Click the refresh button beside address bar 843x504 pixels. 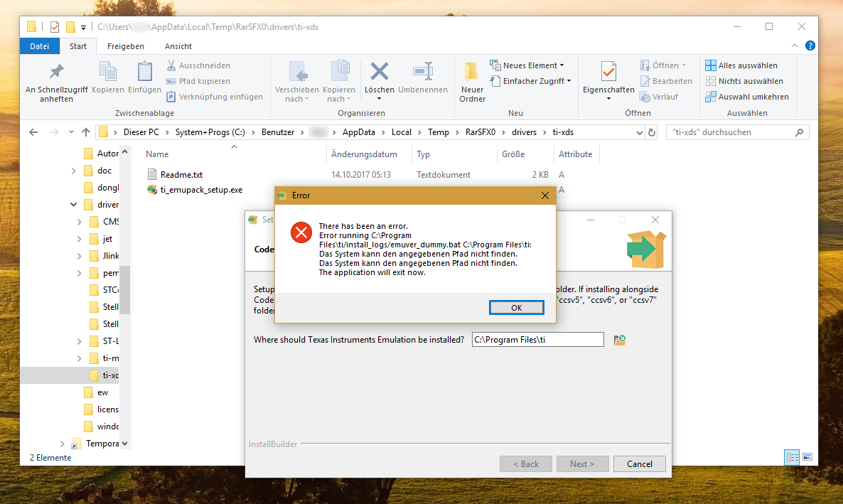(x=652, y=132)
